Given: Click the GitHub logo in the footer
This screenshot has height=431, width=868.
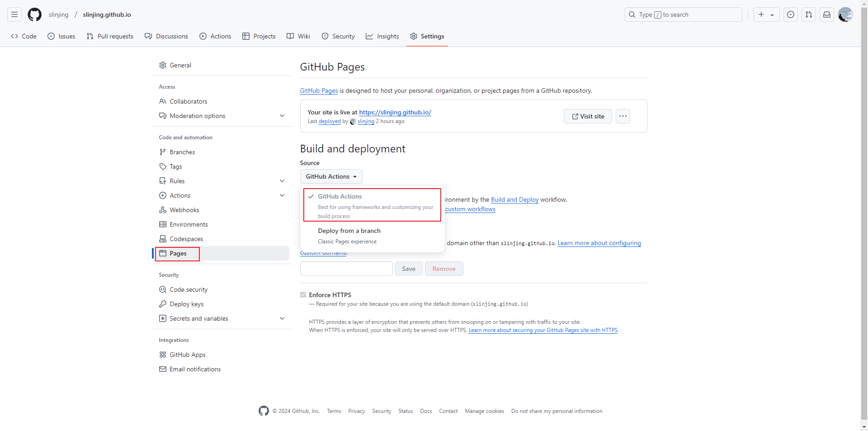Looking at the screenshot, I should coord(264,411).
